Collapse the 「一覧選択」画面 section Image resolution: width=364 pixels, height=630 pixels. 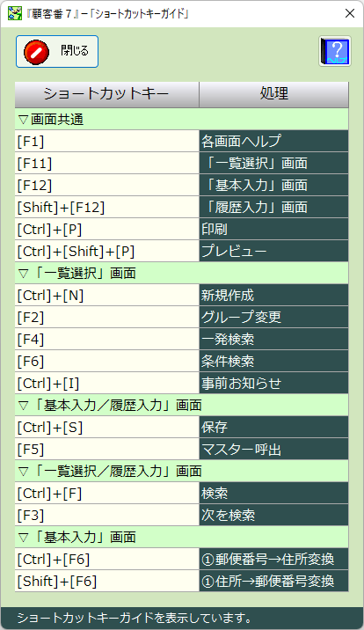tap(23, 274)
